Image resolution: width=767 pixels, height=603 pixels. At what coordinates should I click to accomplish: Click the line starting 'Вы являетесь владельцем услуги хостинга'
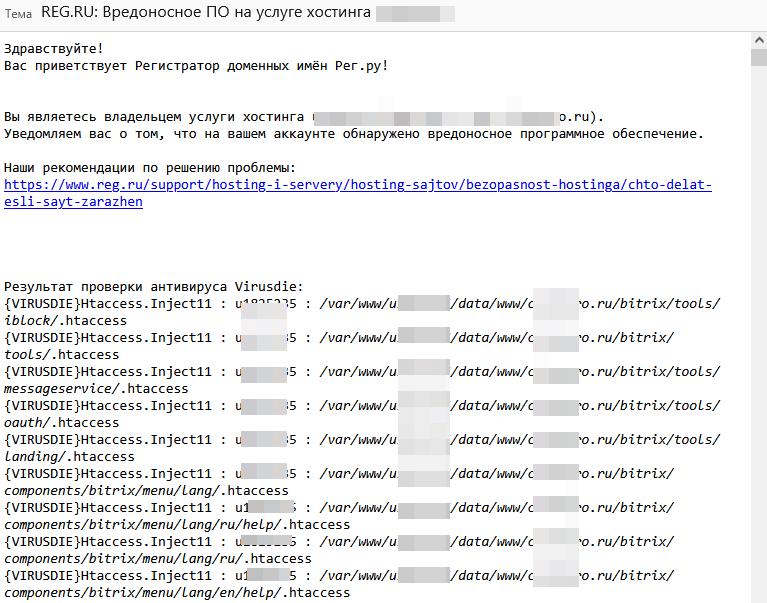[x=304, y=117]
